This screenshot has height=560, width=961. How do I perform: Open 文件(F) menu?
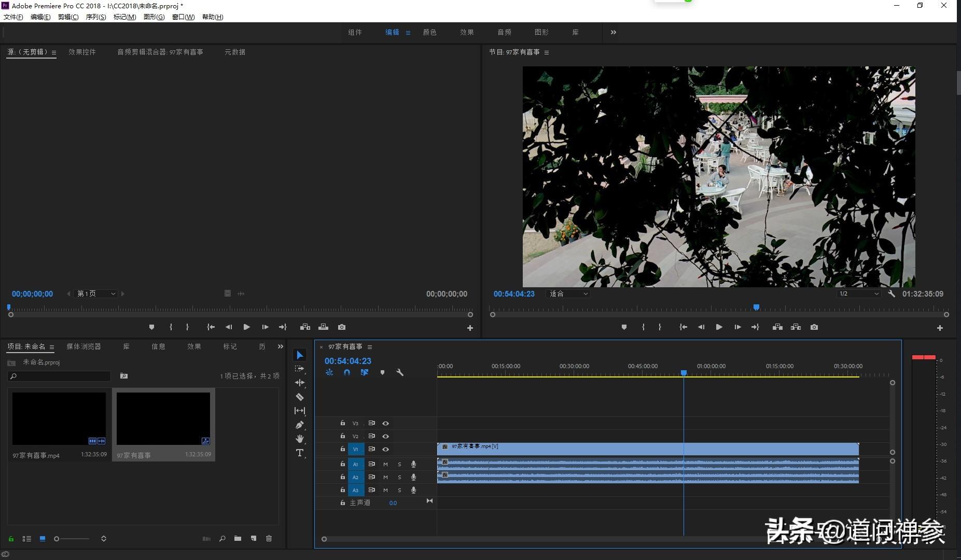pyautogui.click(x=13, y=17)
